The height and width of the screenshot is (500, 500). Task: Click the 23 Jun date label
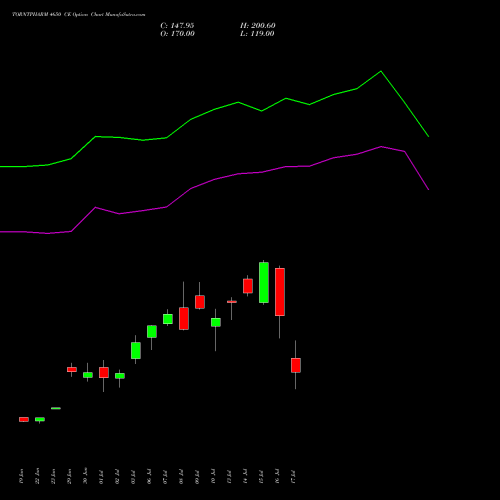click(x=54, y=477)
